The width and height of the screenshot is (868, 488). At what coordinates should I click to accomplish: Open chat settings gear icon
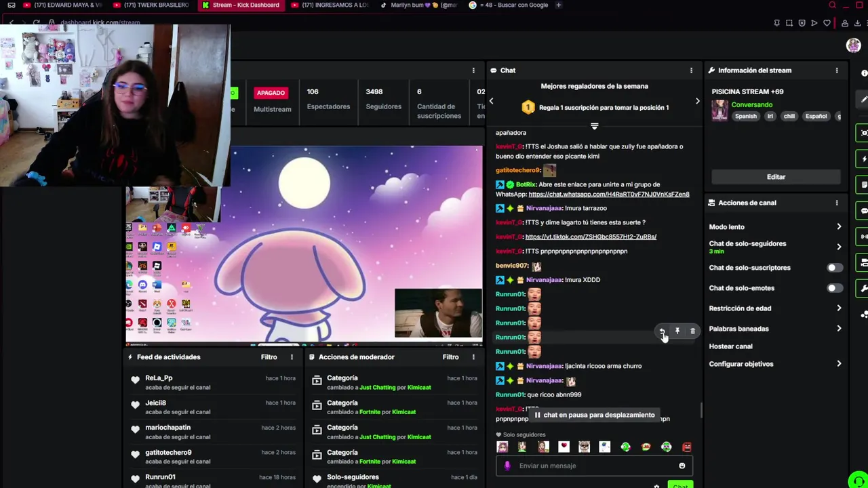pos(656,486)
